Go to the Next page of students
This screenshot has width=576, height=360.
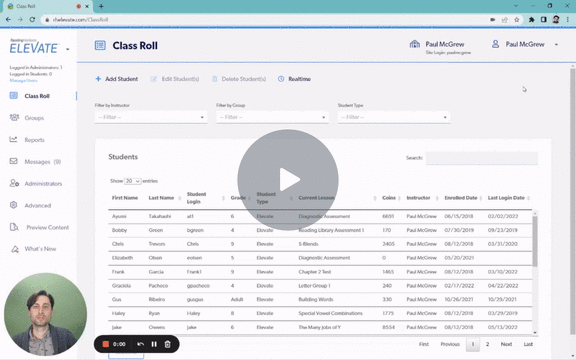tap(506, 344)
